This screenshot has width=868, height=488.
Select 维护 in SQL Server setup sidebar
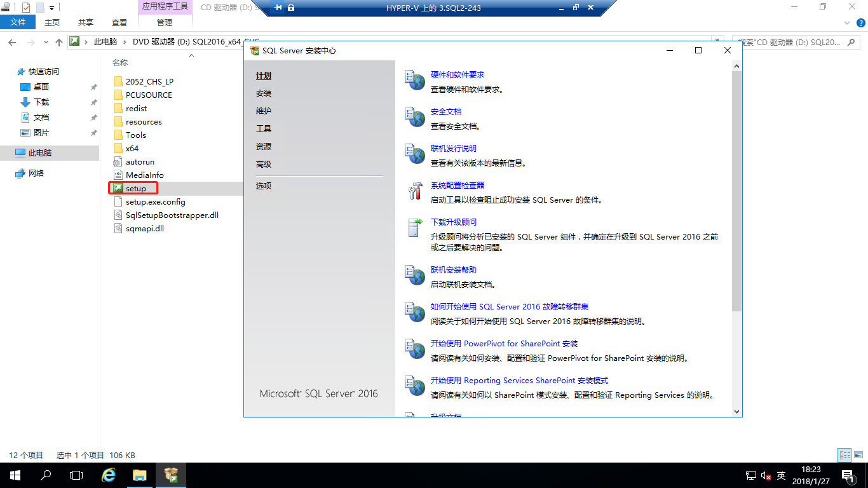click(264, 111)
